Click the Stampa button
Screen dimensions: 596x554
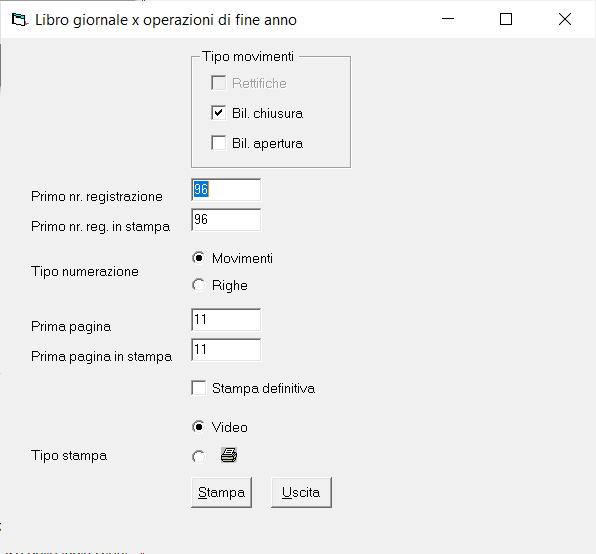(x=222, y=492)
